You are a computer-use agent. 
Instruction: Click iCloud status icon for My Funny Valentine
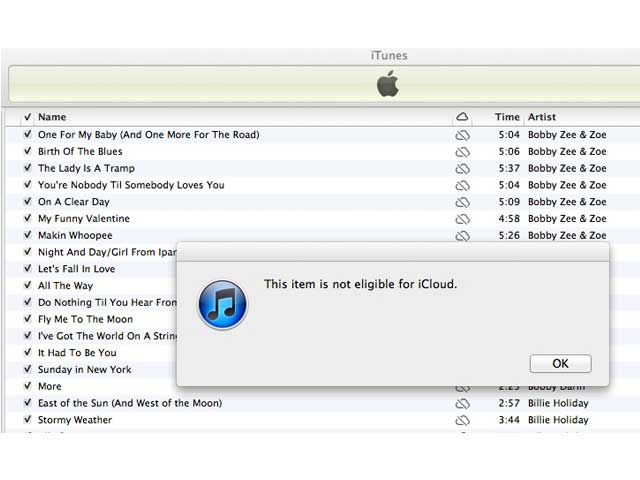(462, 219)
